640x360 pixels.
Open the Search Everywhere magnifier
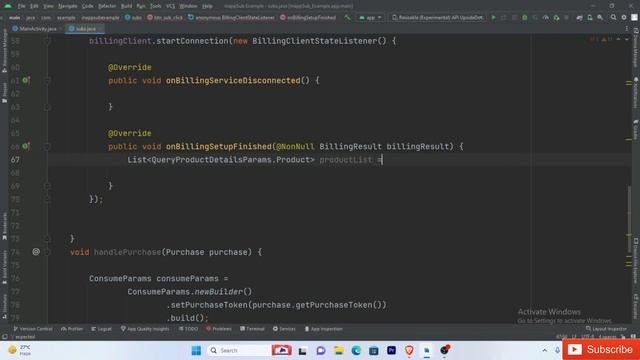[613, 18]
